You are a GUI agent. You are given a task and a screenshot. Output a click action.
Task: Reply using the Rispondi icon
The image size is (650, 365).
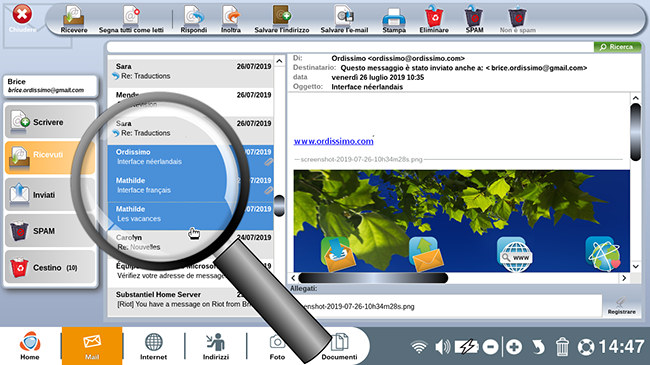[x=194, y=19]
